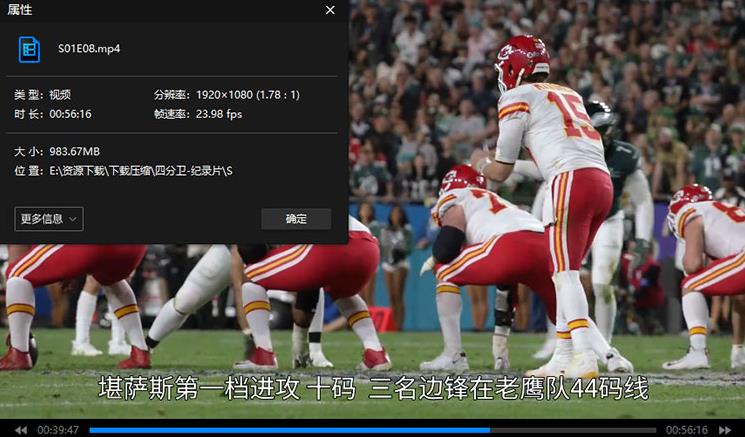Expand the 更多信息 dropdown
This screenshot has height=437, width=745.
[48, 219]
